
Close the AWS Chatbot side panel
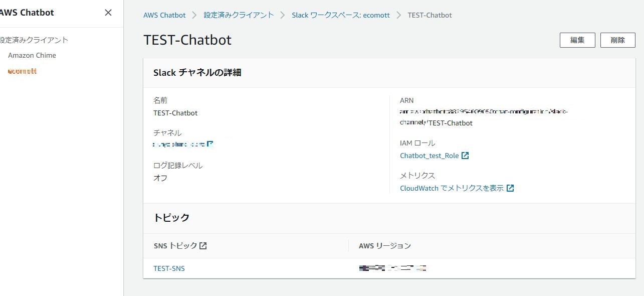coord(108,13)
